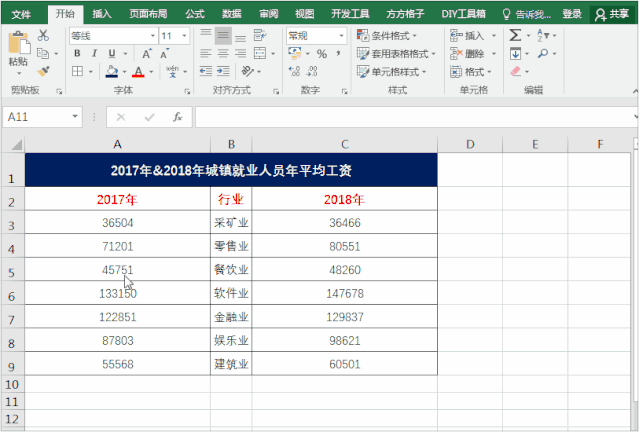The width and height of the screenshot is (639, 432).
Task: Open the 格式 Format cells button
Action: [471, 72]
